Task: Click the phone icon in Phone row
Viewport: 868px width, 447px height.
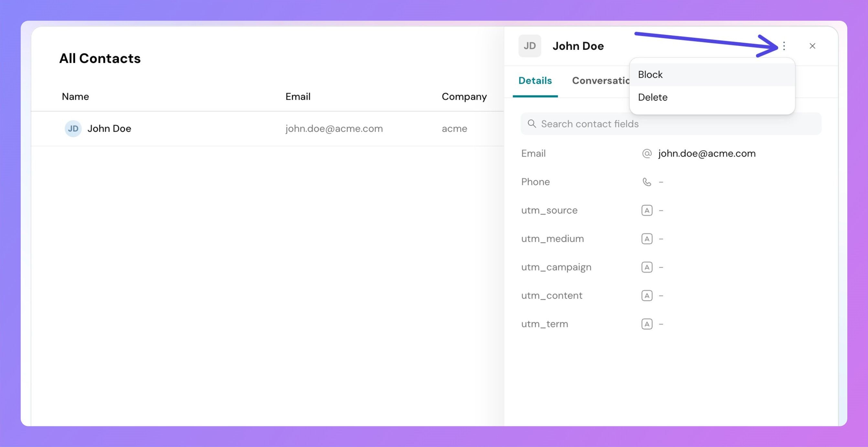Action: 646,182
